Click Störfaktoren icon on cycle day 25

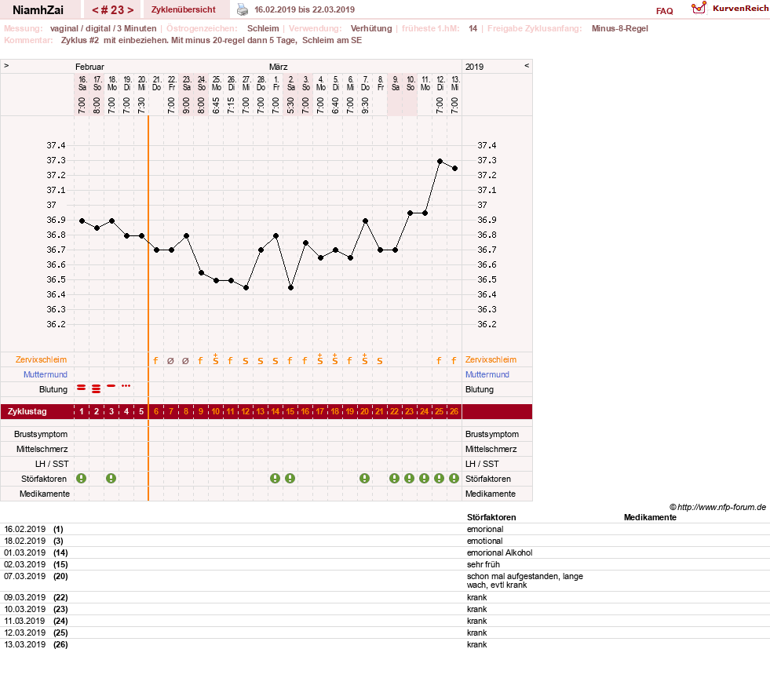(439, 478)
